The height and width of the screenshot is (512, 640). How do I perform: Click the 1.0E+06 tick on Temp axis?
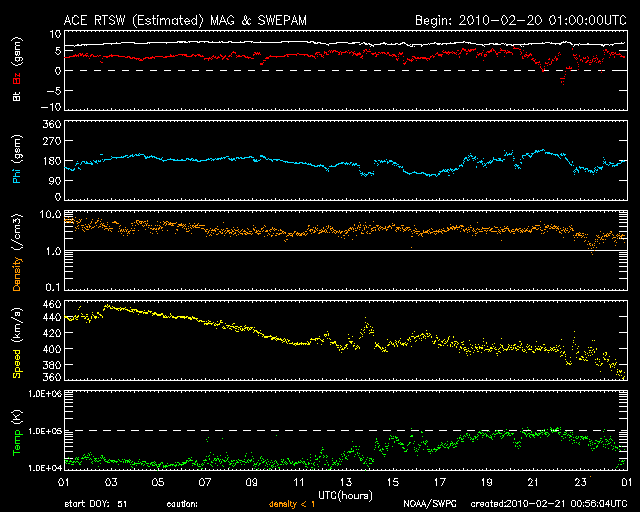pyautogui.click(x=39, y=395)
